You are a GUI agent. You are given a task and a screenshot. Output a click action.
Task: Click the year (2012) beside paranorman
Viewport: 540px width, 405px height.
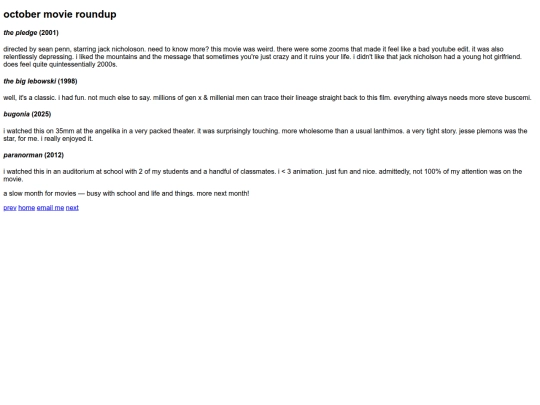(x=54, y=155)
